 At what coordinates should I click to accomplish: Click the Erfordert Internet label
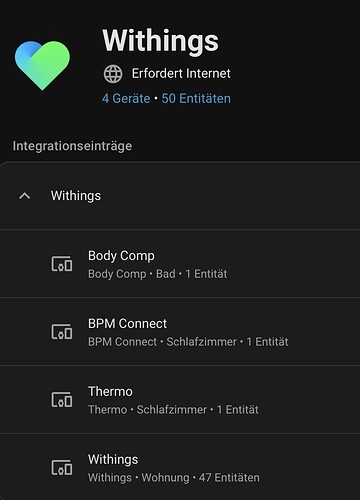coord(181,73)
